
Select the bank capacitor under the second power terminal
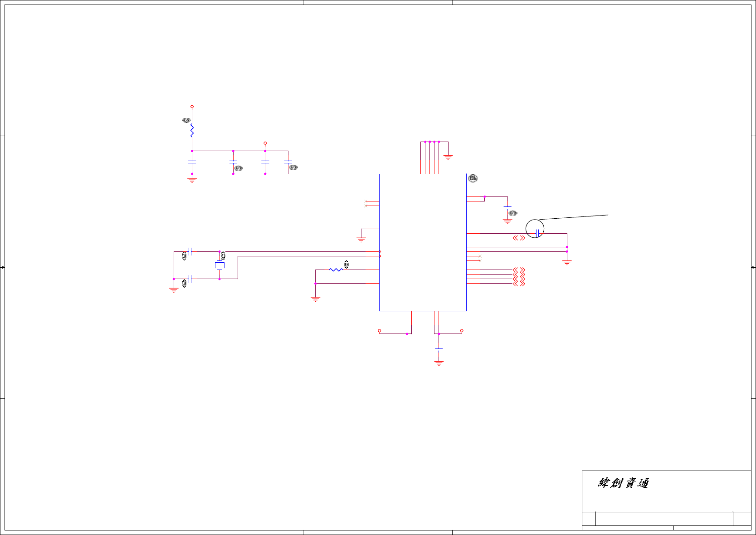pyautogui.click(x=265, y=162)
